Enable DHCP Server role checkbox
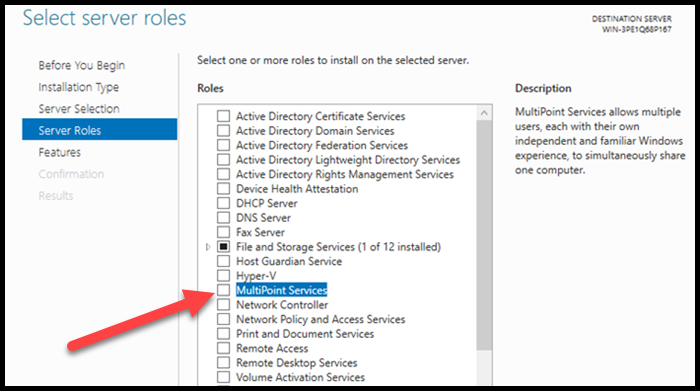 click(x=223, y=203)
